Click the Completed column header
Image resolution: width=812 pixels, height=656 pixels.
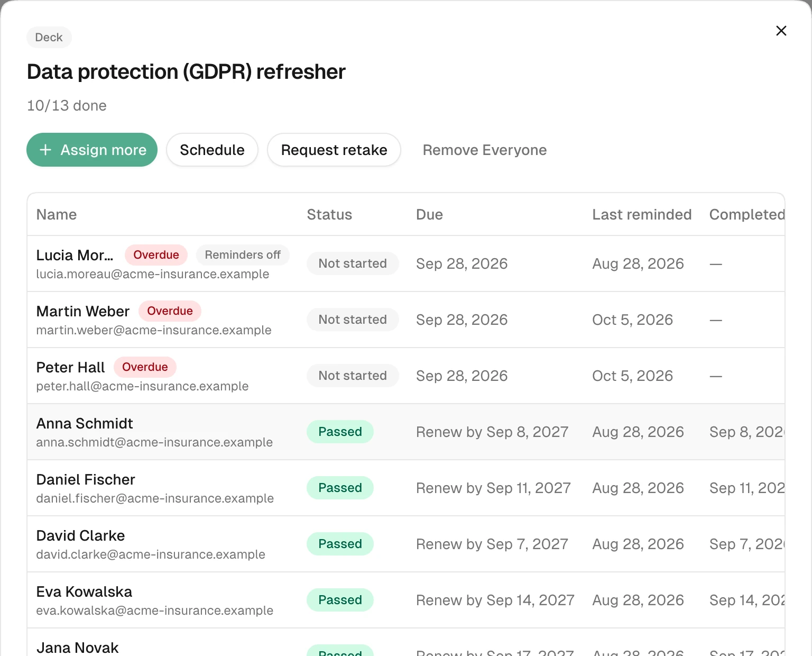click(x=747, y=214)
